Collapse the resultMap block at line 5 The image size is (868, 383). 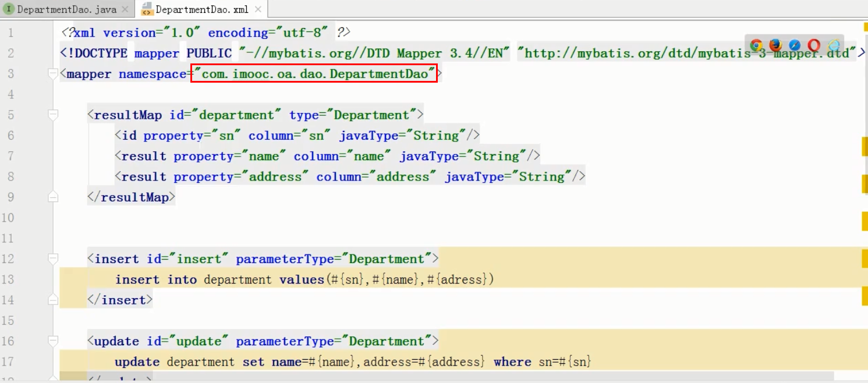(54, 115)
